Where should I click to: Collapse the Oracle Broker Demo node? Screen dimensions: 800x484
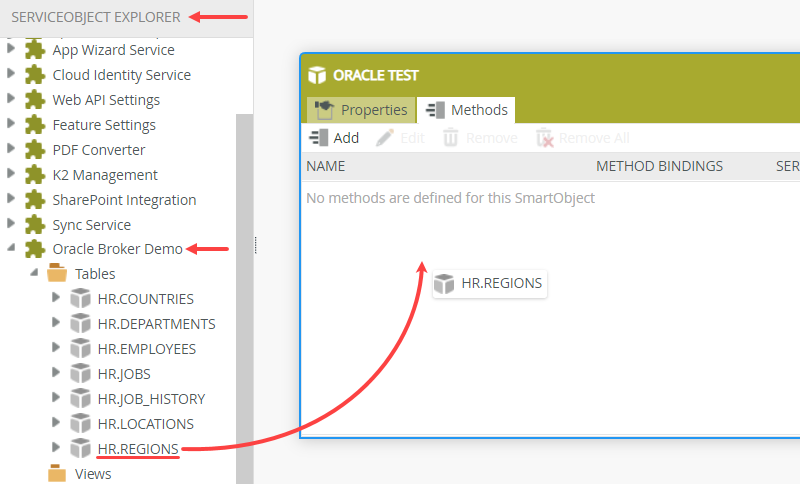coord(11,248)
